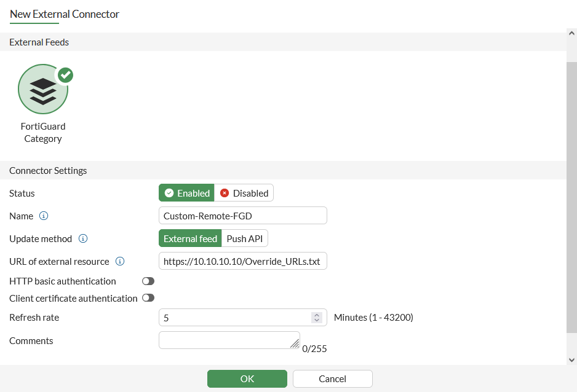
Task: Click the green checkmark badge on FortiGuard icon
Action: (65, 75)
